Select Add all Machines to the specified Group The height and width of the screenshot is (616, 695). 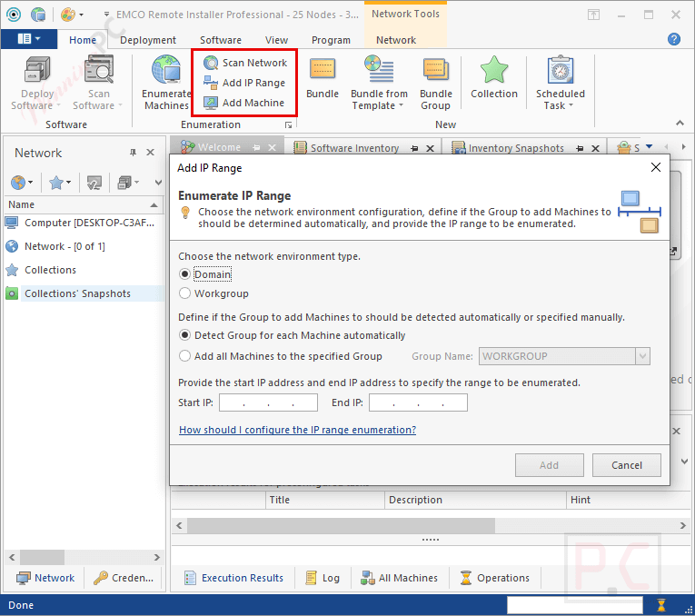pyautogui.click(x=184, y=356)
